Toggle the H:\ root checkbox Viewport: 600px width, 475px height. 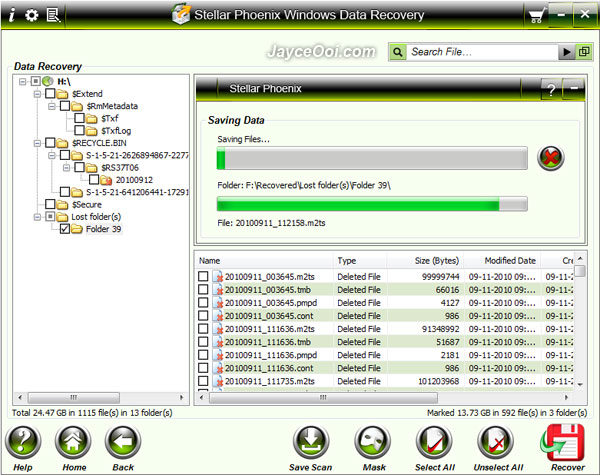(x=36, y=81)
